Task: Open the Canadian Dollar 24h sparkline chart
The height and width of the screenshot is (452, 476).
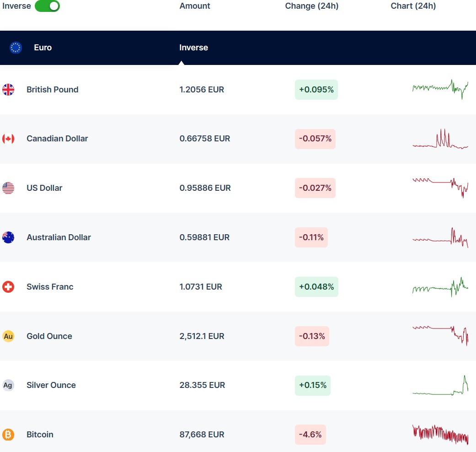Action: (x=440, y=139)
